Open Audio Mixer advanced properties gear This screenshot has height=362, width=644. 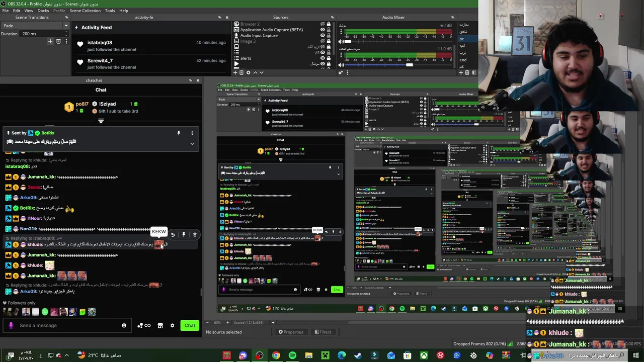[x=341, y=72]
